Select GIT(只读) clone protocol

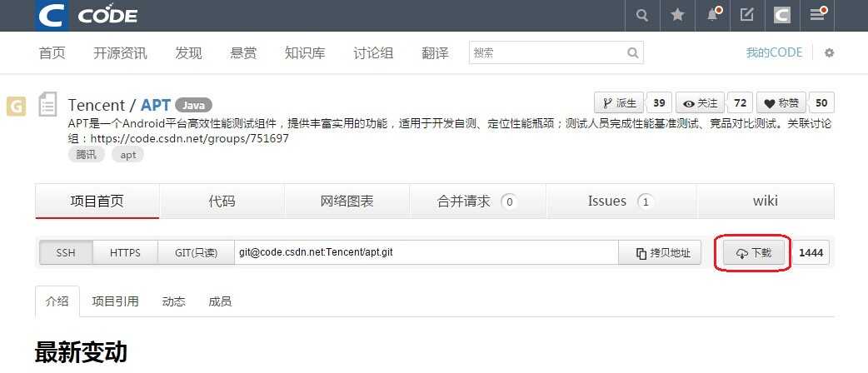click(196, 253)
